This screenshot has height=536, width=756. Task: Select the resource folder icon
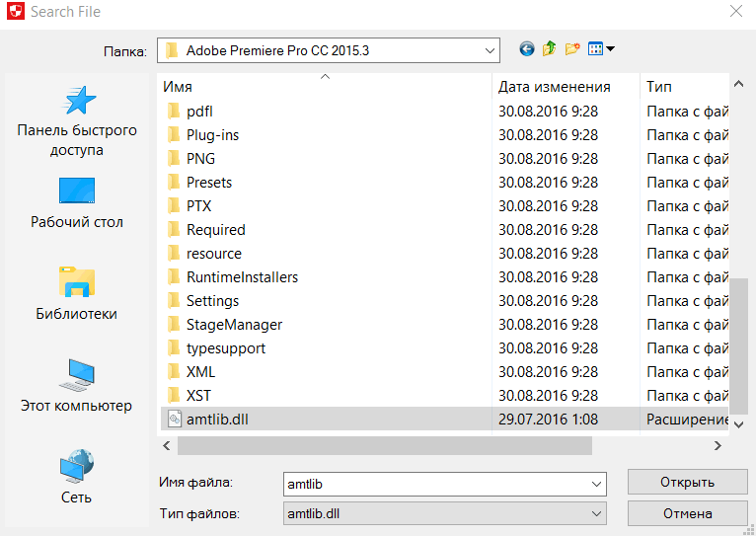pyautogui.click(x=174, y=253)
